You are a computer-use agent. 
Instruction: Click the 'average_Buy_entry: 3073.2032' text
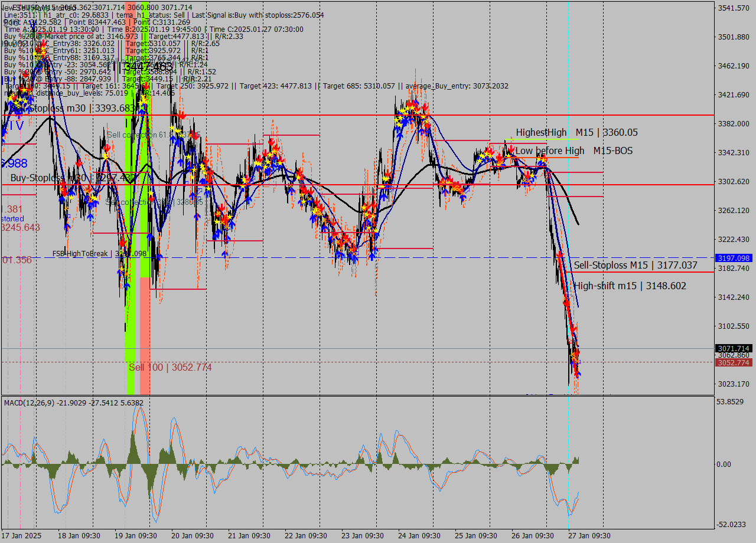[457, 86]
